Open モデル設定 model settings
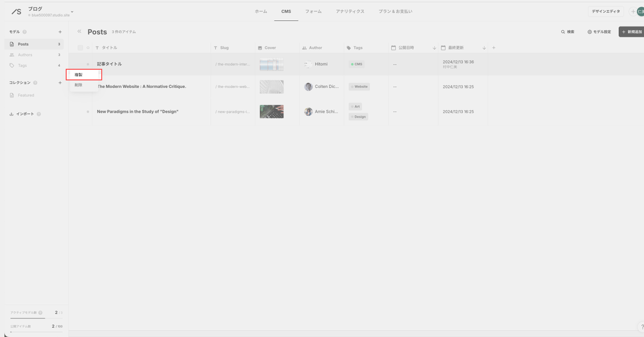The width and height of the screenshot is (644, 337). [599, 31]
